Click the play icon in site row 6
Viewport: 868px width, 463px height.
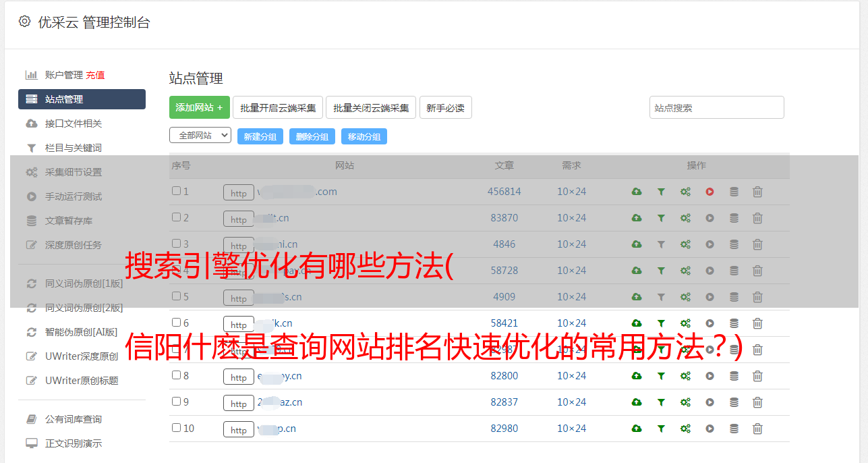point(710,323)
